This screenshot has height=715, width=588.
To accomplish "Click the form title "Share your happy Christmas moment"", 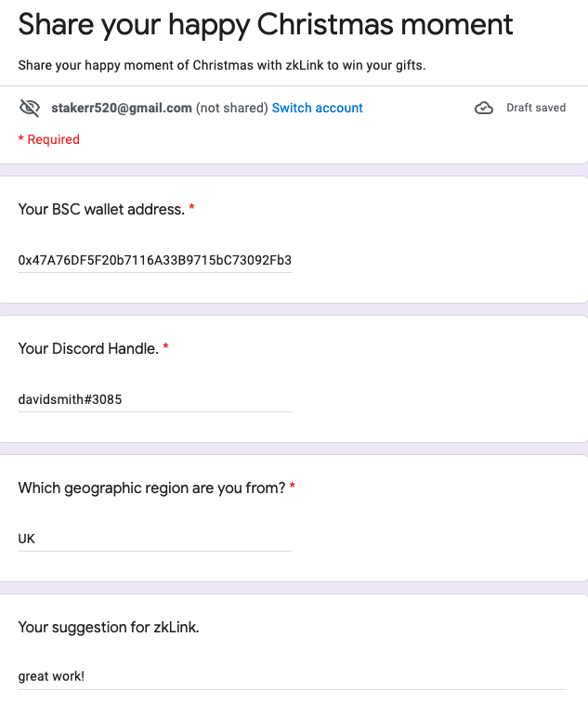I will (266, 26).
